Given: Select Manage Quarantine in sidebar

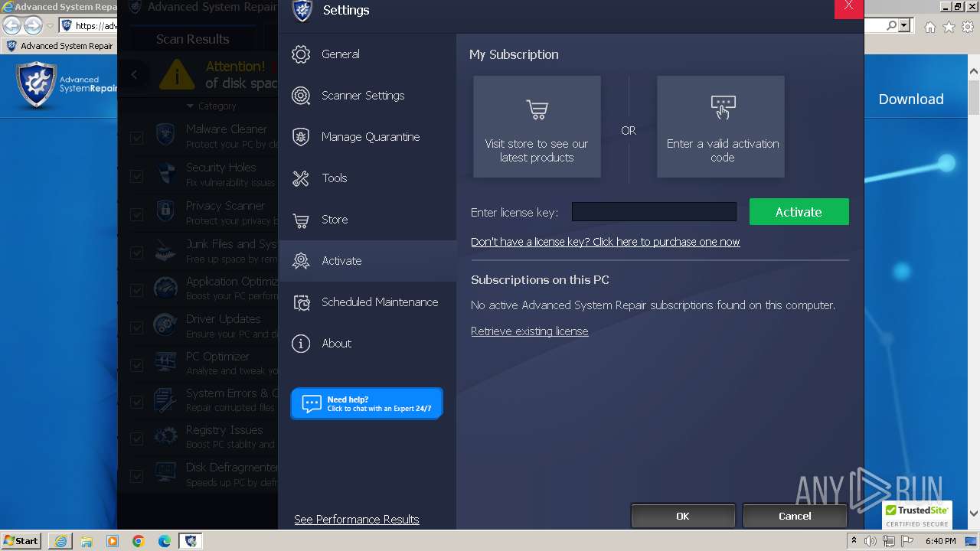Looking at the screenshot, I should point(367,137).
